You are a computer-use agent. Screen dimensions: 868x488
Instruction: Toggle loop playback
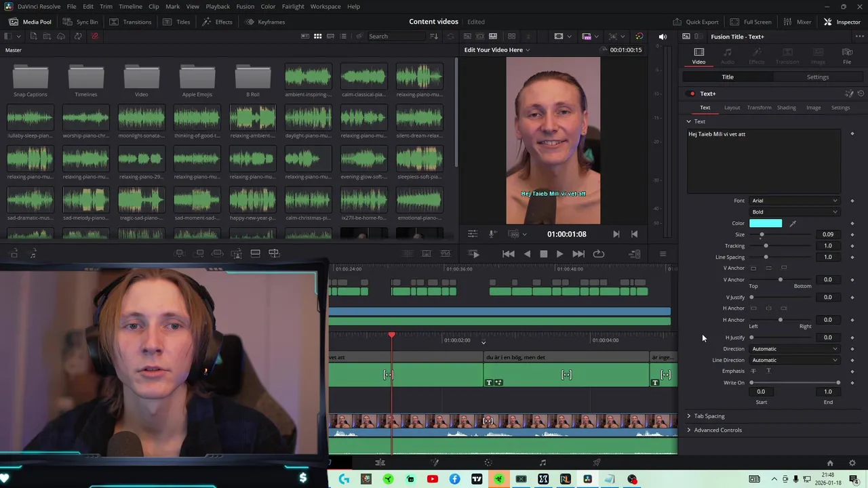(598, 253)
